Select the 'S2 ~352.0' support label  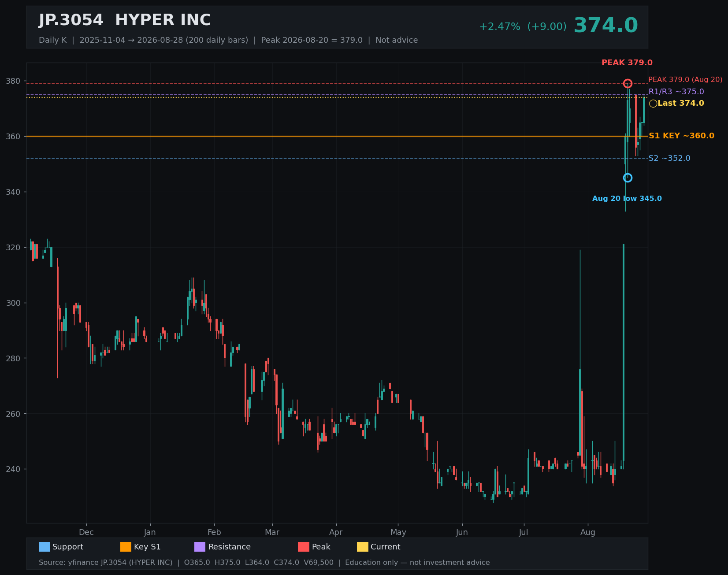[669, 158]
